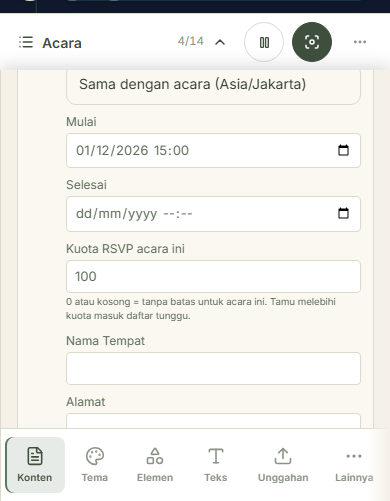Switch to the Teks tab
This screenshot has width=390, height=501.
tap(216, 465)
